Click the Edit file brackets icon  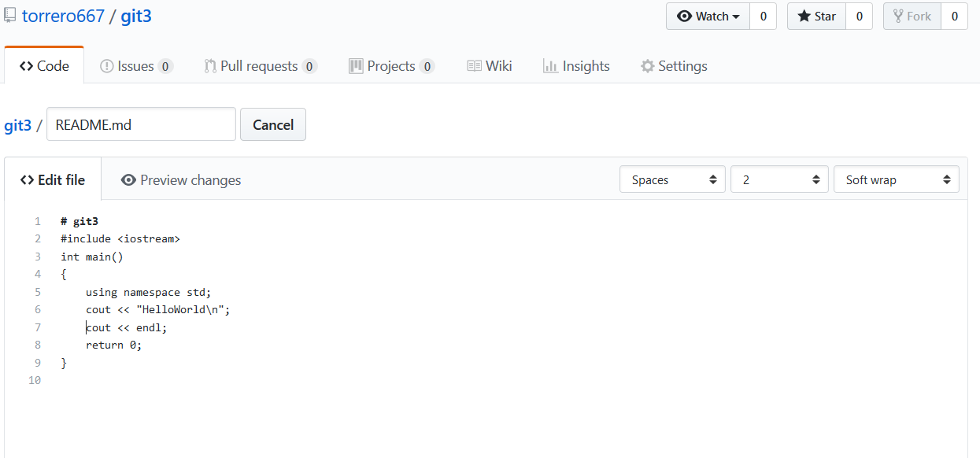[x=28, y=180]
